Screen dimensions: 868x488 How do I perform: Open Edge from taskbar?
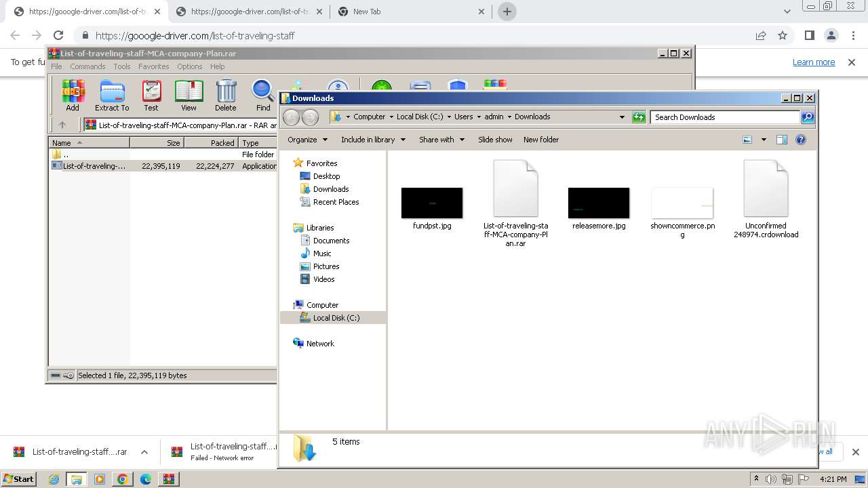(x=145, y=479)
